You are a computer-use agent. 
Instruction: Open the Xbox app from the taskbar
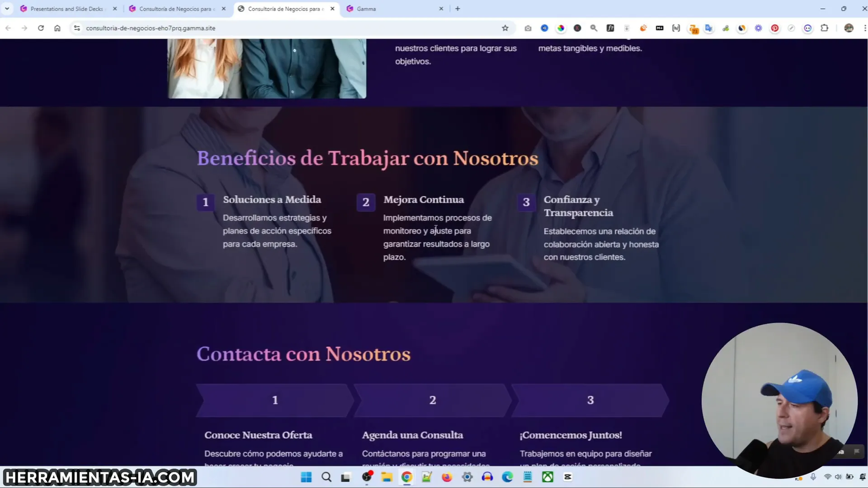click(547, 477)
